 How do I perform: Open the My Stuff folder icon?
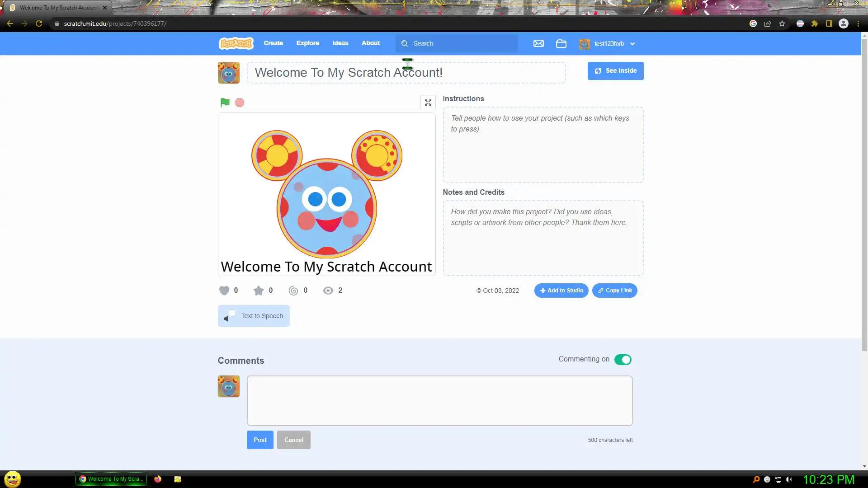[x=561, y=43]
